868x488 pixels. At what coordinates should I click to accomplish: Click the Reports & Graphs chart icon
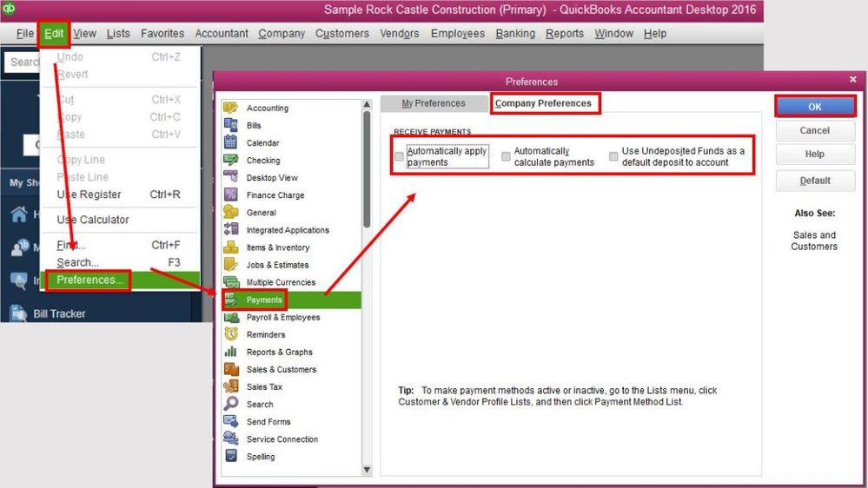[231, 352]
